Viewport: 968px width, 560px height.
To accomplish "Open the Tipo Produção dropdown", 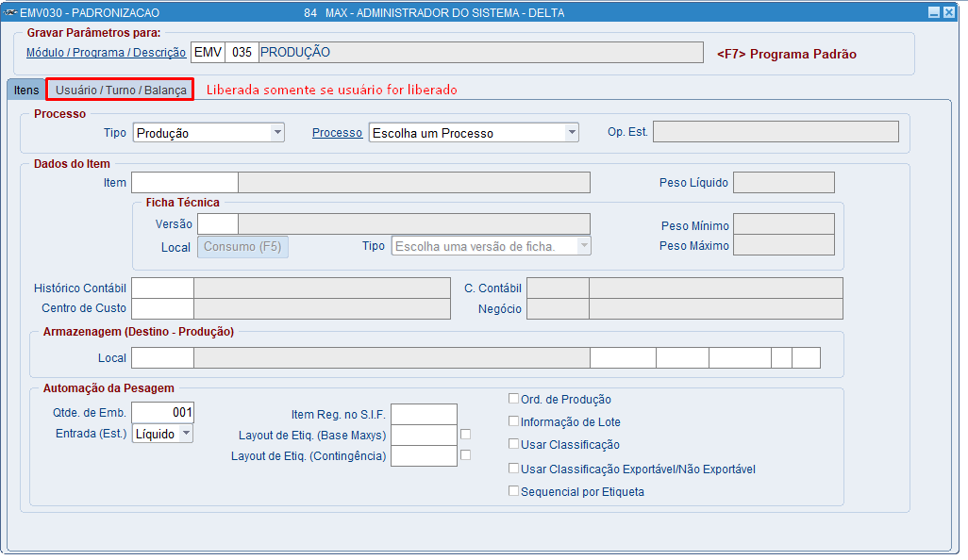I will [x=277, y=133].
